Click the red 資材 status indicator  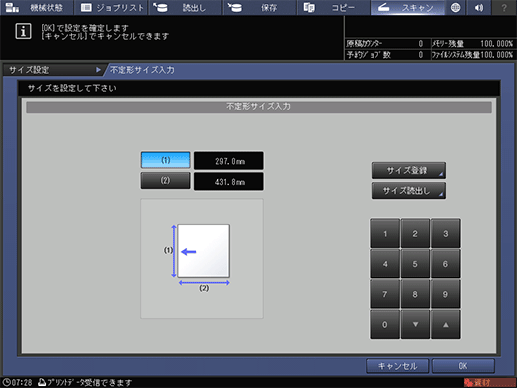tap(489, 383)
